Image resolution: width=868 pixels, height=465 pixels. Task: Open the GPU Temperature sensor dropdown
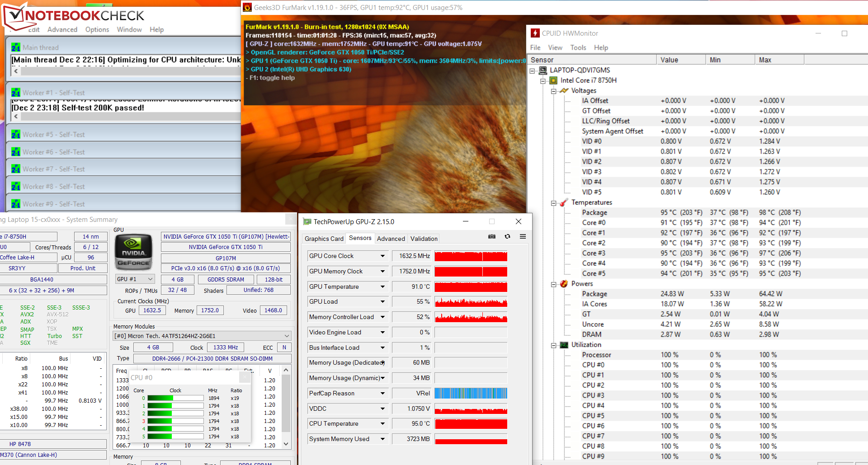click(382, 287)
